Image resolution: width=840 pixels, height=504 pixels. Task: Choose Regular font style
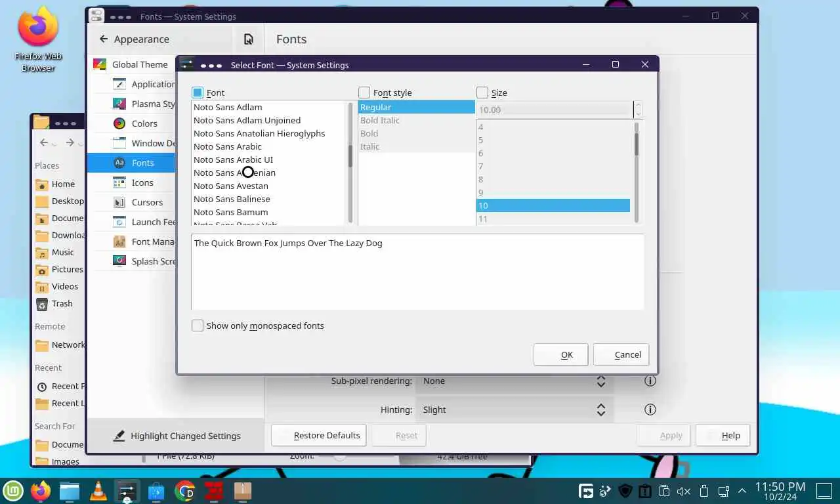pyautogui.click(x=416, y=107)
